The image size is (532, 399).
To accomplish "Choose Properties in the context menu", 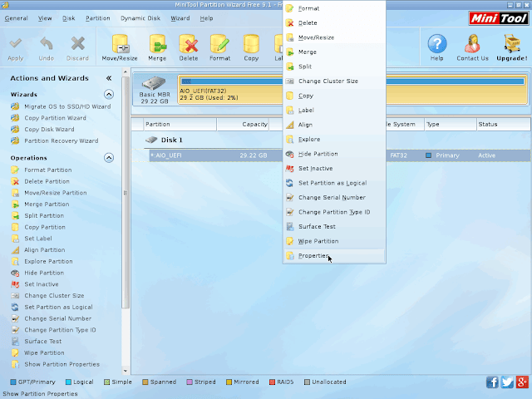I will [334, 256].
